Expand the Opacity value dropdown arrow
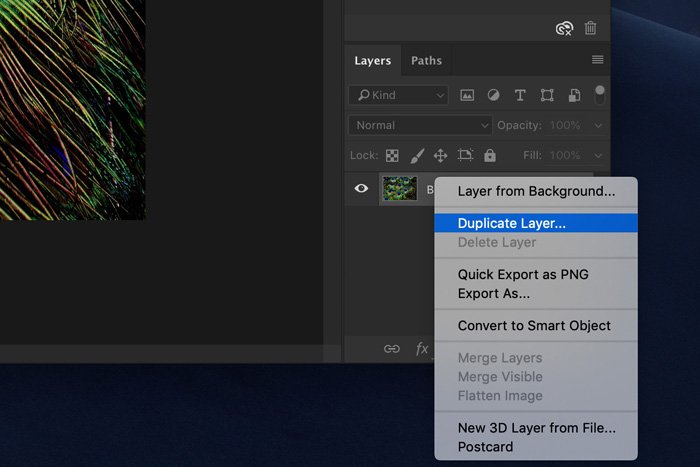700x467 pixels. point(599,126)
